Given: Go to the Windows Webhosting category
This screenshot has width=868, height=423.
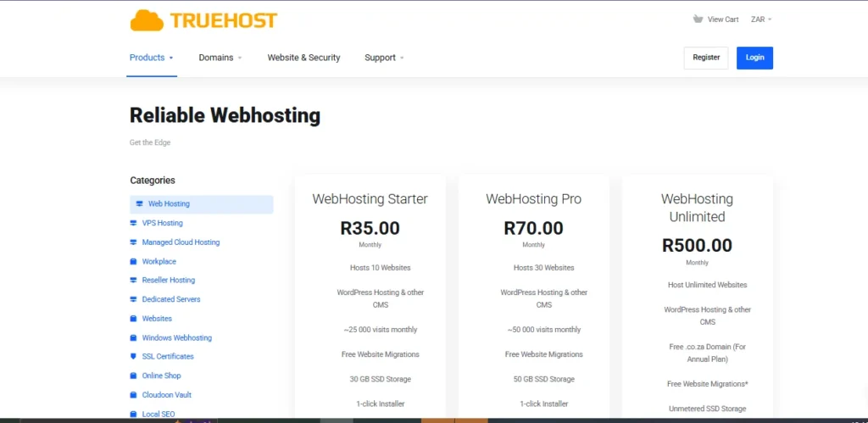Looking at the screenshot, I should [176, 337].
